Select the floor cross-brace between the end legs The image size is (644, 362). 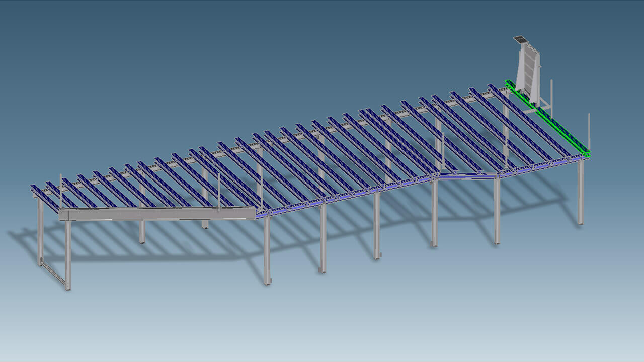52,273
